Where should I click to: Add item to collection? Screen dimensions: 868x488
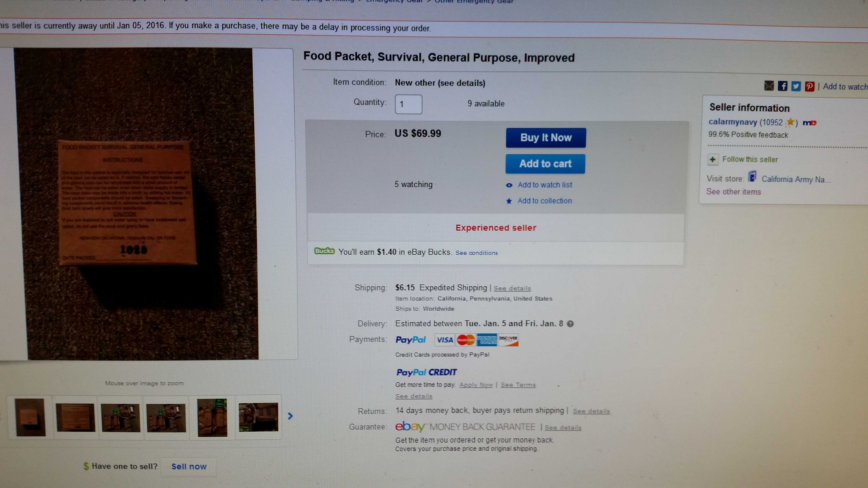point(544,201)
